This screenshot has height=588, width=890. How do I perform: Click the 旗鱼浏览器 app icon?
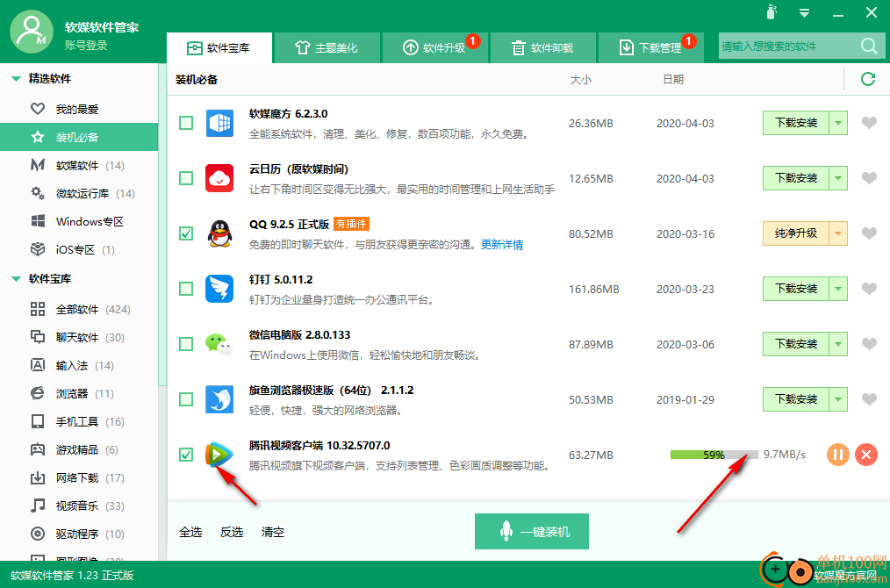[219, 399]
